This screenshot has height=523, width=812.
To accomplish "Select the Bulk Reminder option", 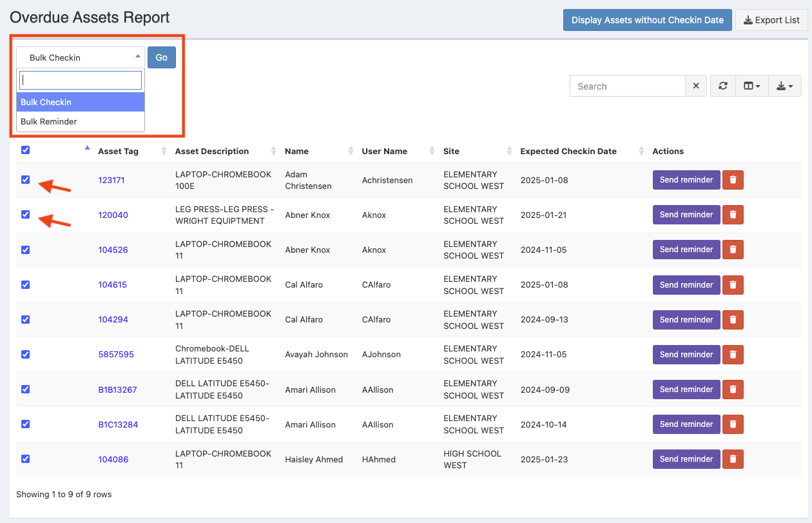I will pyautogui.click(x=49, y=121).
